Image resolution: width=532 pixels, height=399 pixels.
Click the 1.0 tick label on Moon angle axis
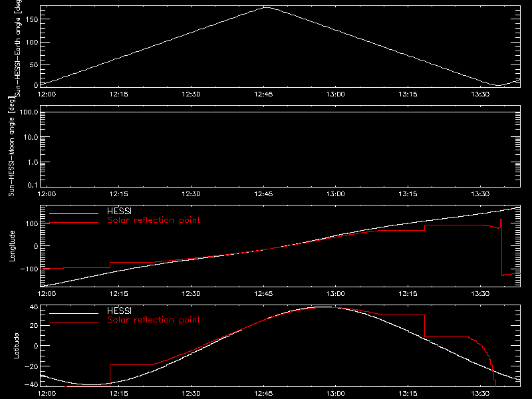(33, 162)
